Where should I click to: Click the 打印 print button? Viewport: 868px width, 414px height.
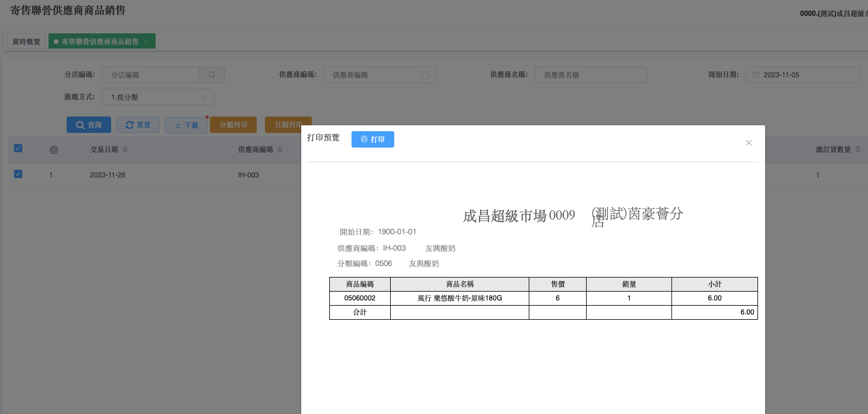click(x=373, y=139)
